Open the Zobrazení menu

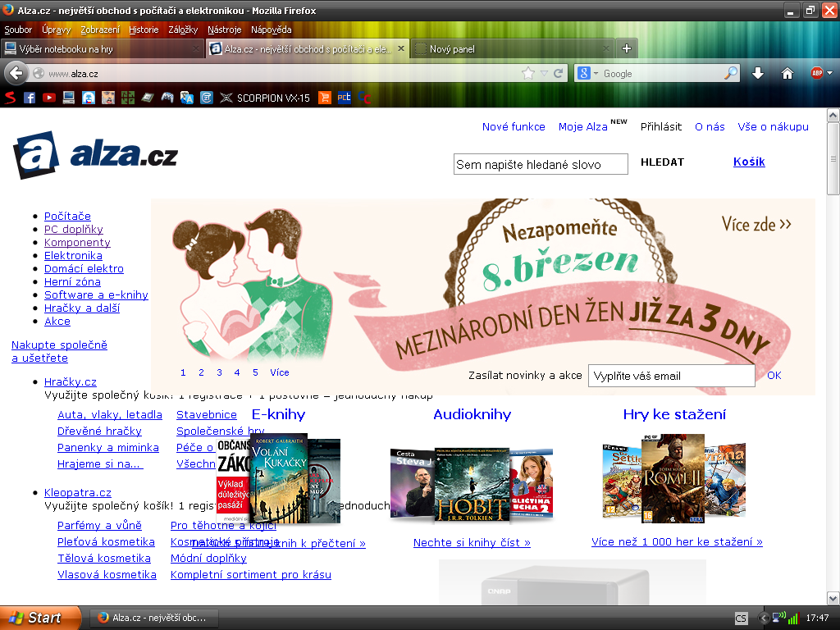[x=100, y=30]
